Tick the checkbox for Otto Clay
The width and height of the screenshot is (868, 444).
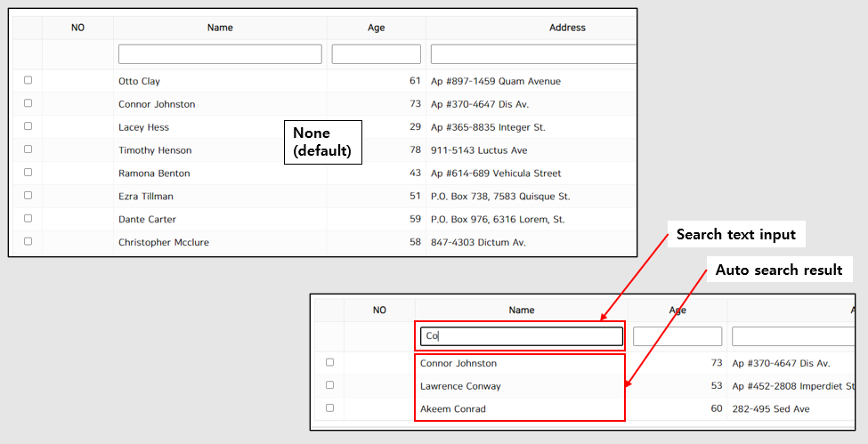[x=28, y=80]
